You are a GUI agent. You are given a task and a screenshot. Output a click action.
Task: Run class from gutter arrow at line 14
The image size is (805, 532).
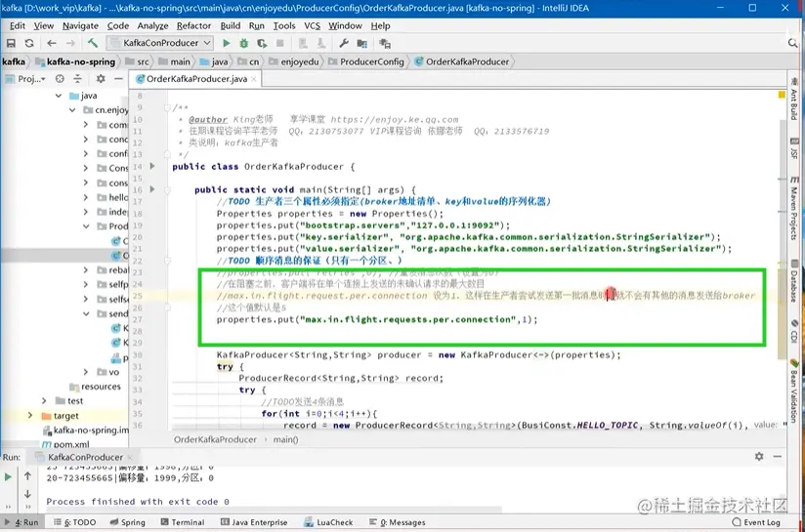(152, 166)
